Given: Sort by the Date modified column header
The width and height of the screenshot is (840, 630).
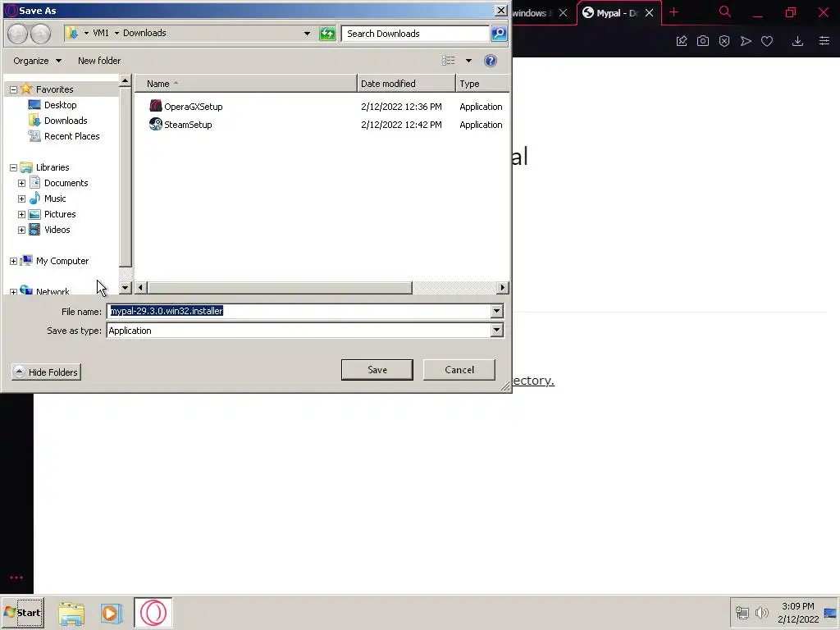Looking at the screenshot, I should [406, 84].
